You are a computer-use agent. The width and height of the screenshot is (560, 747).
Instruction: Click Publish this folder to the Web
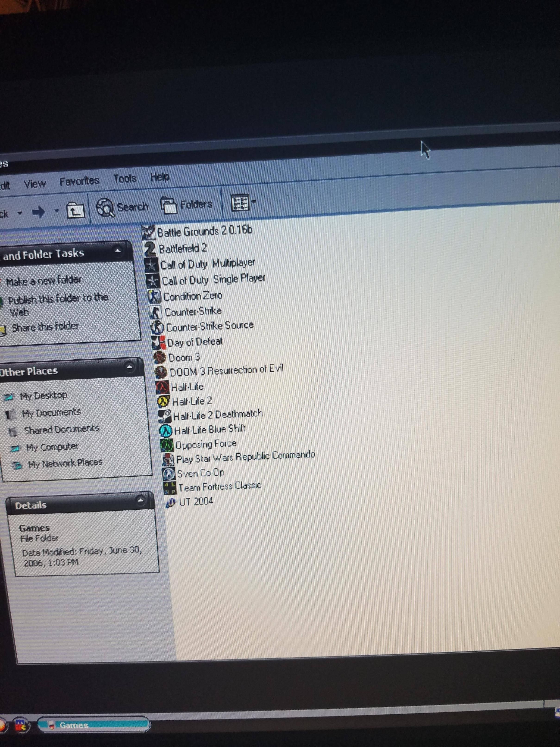tap(58, 304)
